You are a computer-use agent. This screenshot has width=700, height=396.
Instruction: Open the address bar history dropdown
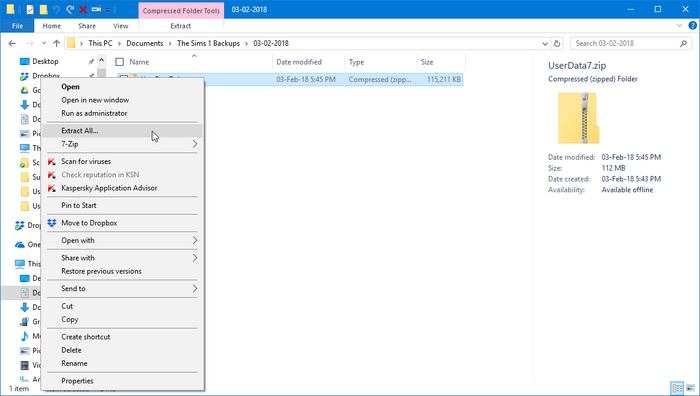pos(545,43)
